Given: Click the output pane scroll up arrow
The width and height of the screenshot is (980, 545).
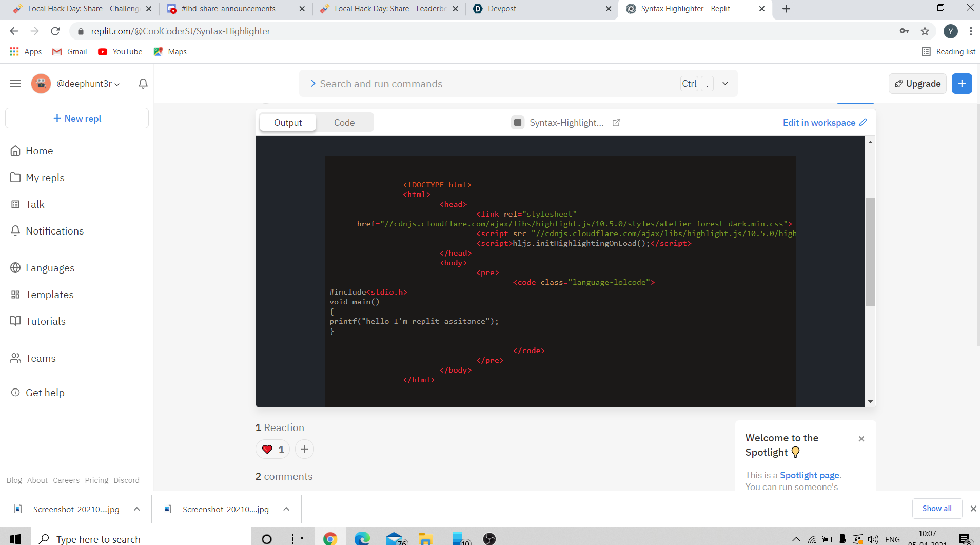Looking at the screenshot, I should click(x=870, y=142).
